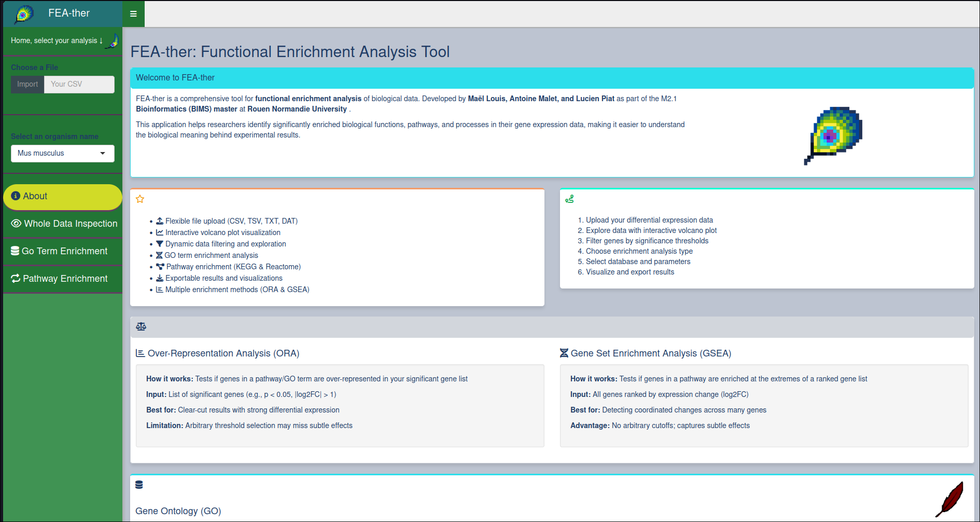Click the balance scale icon header

coord(141,326)
